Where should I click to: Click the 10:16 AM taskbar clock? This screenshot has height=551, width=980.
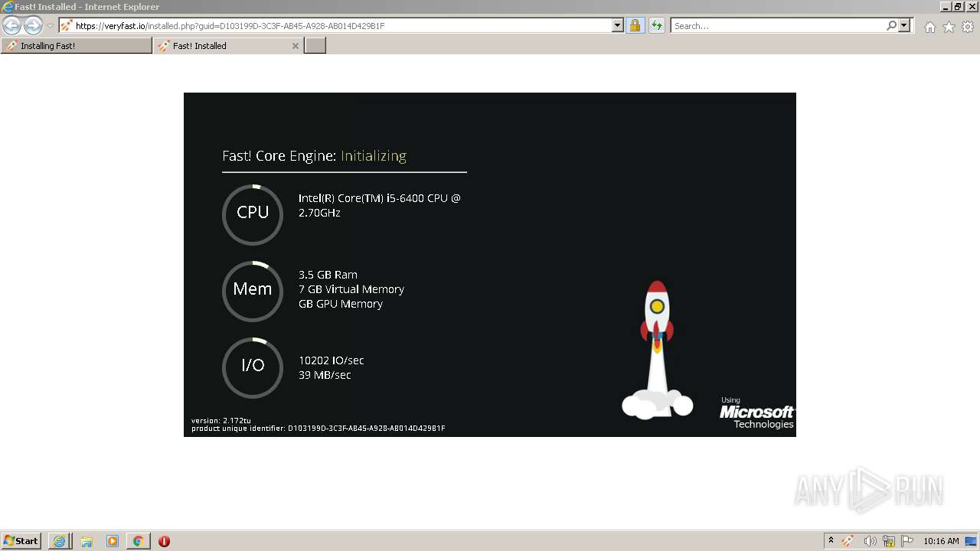click(941, 541)
